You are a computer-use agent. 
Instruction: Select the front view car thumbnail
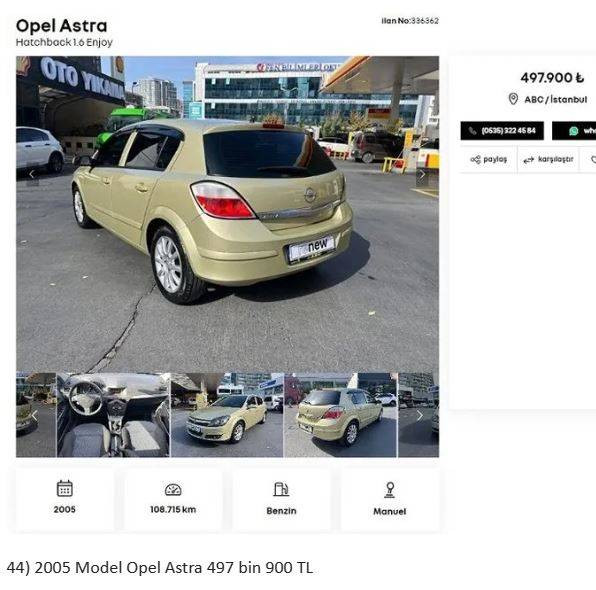click(x=227, y=415)
